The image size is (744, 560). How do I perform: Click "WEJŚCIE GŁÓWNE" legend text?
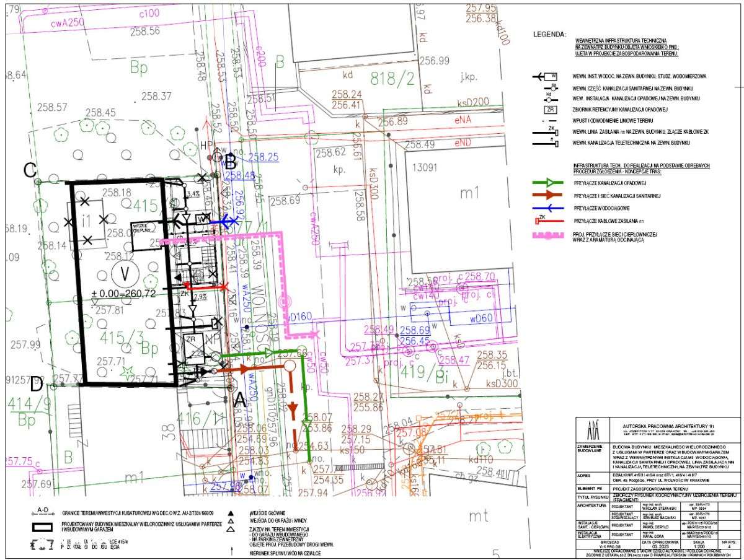[268, 514]
